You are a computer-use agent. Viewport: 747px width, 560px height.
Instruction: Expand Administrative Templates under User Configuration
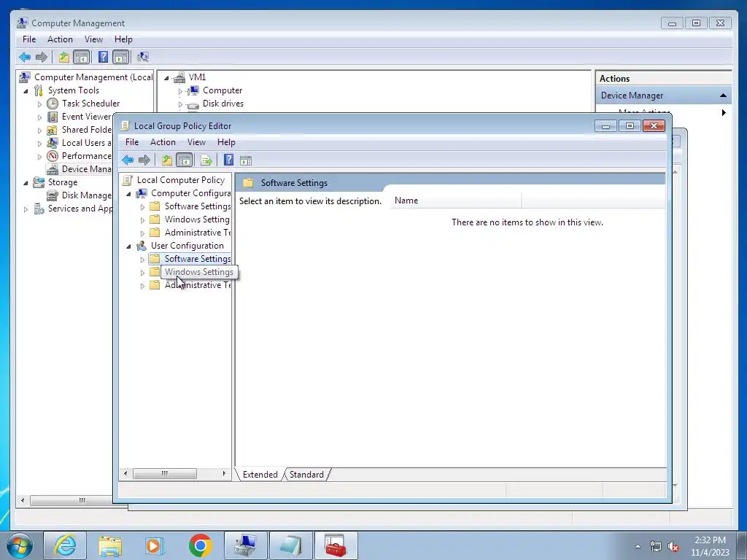[x=142, y=286]
